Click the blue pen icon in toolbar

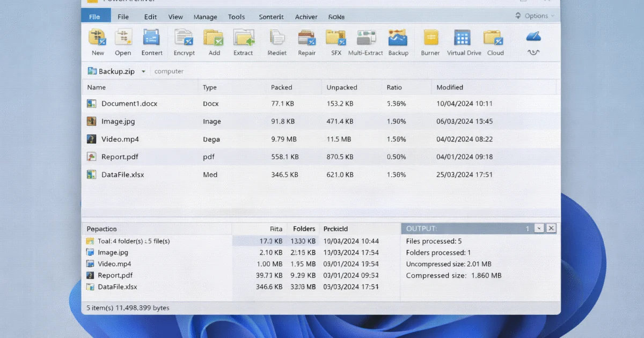click(533, 36)
